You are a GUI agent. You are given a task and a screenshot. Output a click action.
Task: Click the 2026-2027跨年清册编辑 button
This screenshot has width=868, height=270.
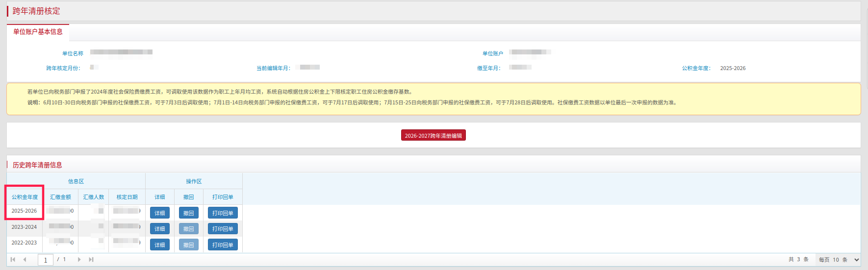(433, 136)
